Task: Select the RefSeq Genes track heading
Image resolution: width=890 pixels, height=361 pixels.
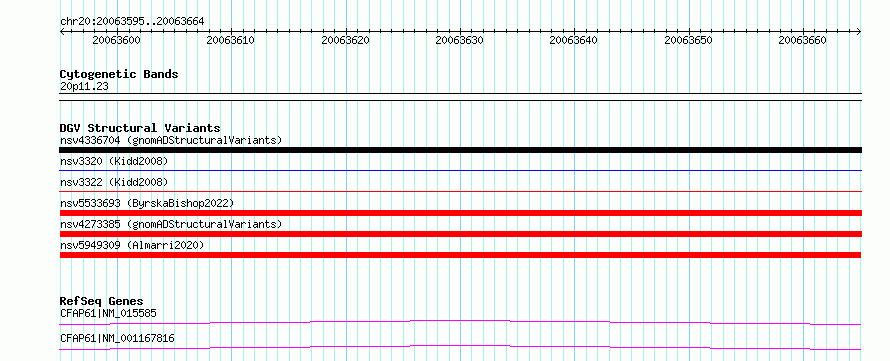Action: 102,301
